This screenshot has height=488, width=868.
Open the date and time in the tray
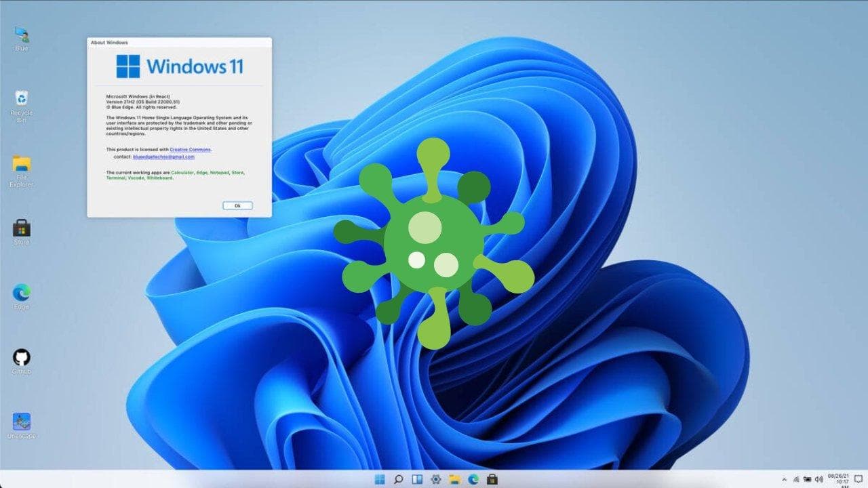[x=838, y=479]
